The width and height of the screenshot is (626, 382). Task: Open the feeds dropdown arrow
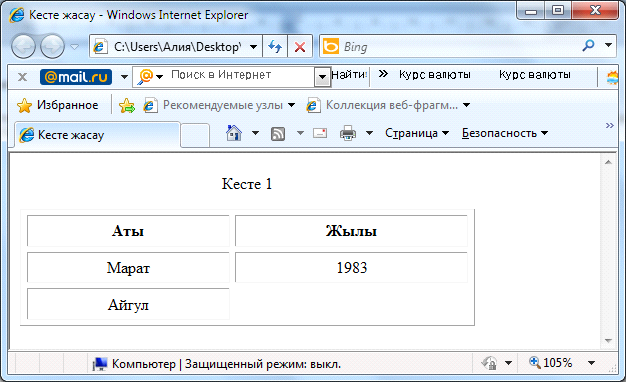[x=300, y=133]
